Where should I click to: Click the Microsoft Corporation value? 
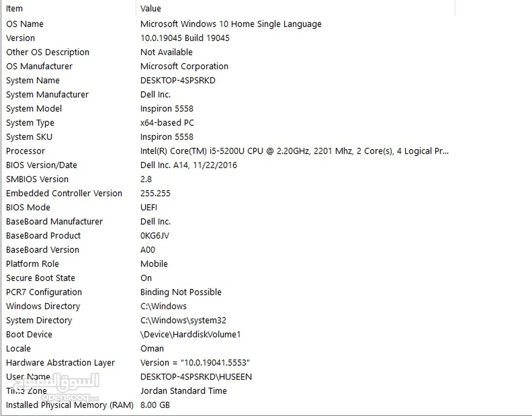(184, 66)
